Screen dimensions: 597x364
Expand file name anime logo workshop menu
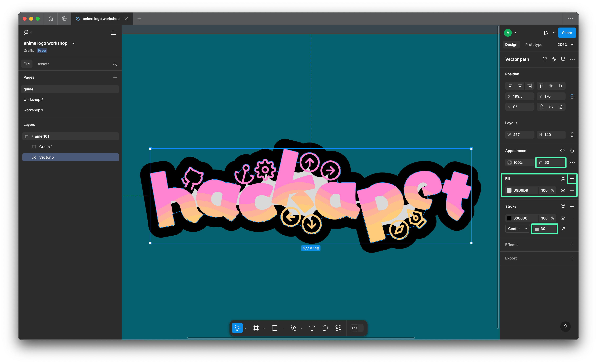click(73, 43)
